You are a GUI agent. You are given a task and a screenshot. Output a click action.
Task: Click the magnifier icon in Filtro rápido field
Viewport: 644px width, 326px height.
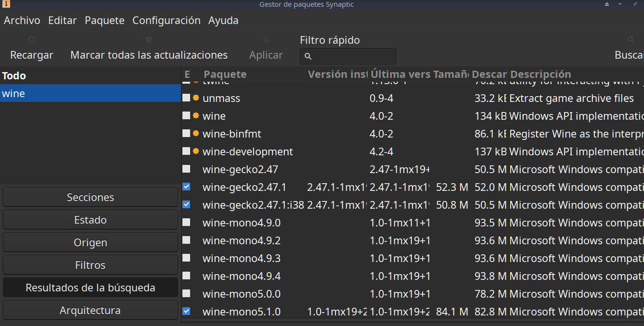click(x=308, y=56)
